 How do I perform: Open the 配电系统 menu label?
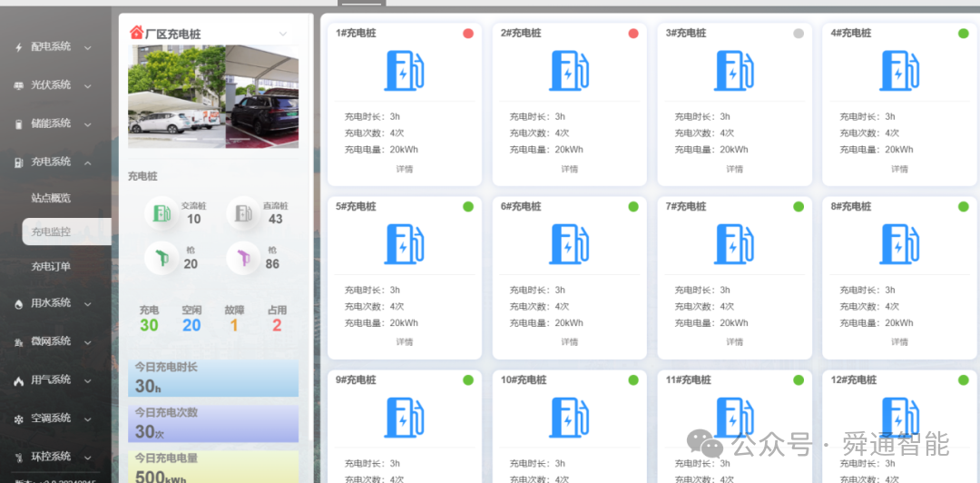click(x=51, y=47)
